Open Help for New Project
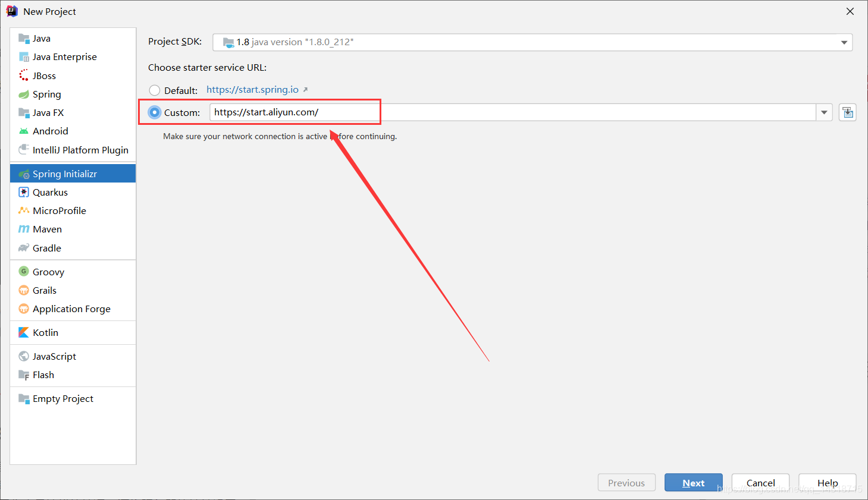The height and width of the screenshot is (500, 868). 828,483
